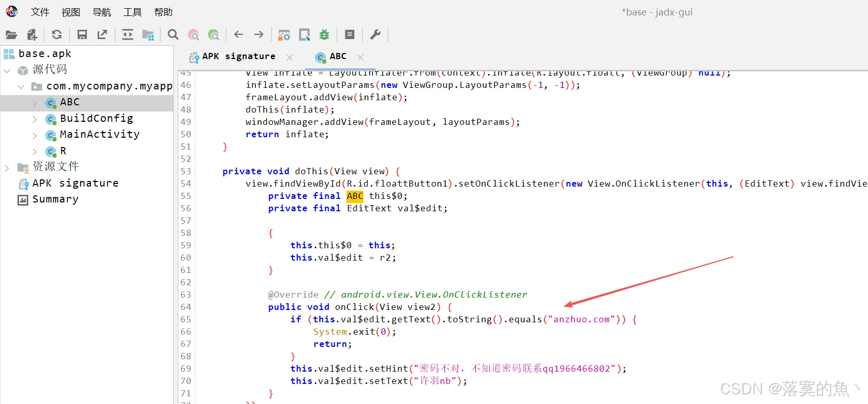Open preferences with the wrench icon
Image resolution: width=868 pixels, height=404 pixels.
375,35
